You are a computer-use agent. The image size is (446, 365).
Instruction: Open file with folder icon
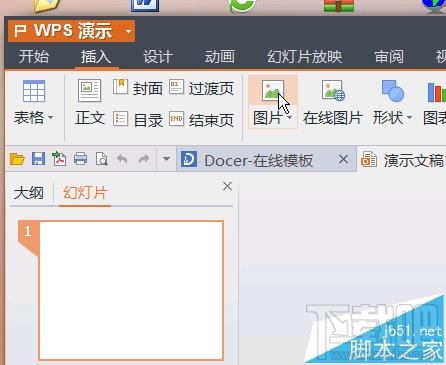[17, 159]
